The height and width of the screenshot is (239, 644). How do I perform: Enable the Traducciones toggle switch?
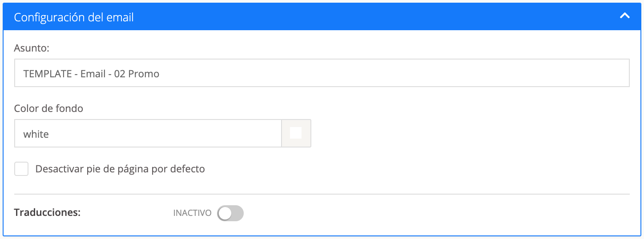(x=230, y=213)
